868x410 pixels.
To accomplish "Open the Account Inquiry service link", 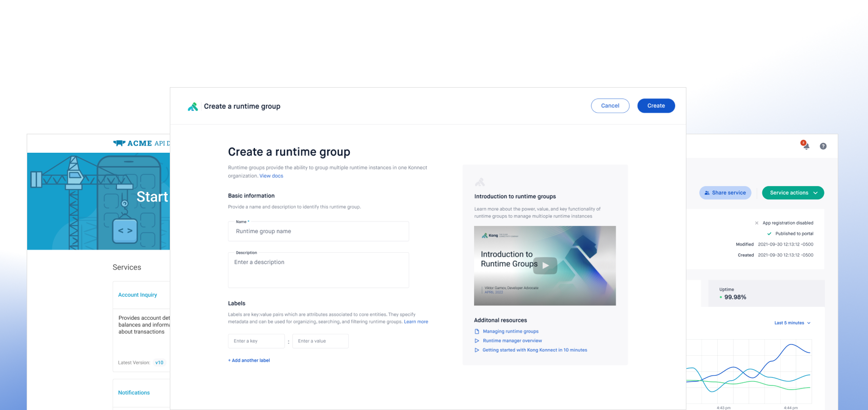I will (x=137, y=295).
